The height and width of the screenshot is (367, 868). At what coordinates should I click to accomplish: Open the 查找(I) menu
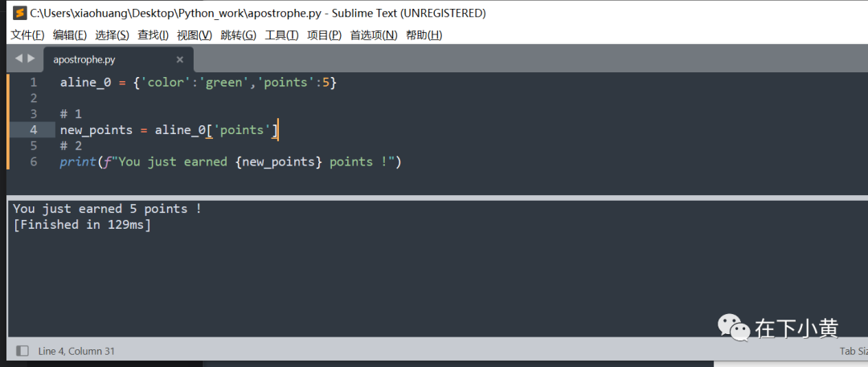coord(153,35)
